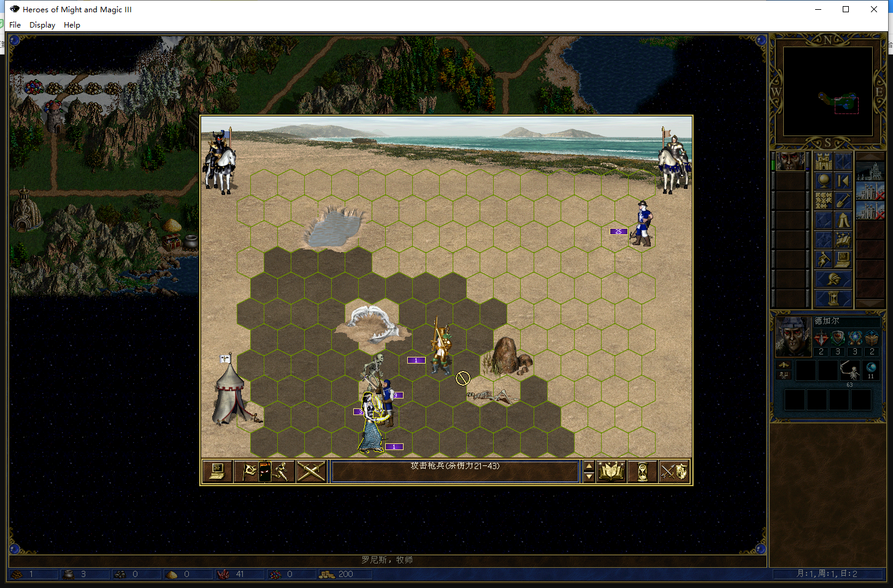Image resolution: width=893 pixels, height=588 pixels.
Task: Click the hero morale indicator
Action: click(x=784, y=365)
